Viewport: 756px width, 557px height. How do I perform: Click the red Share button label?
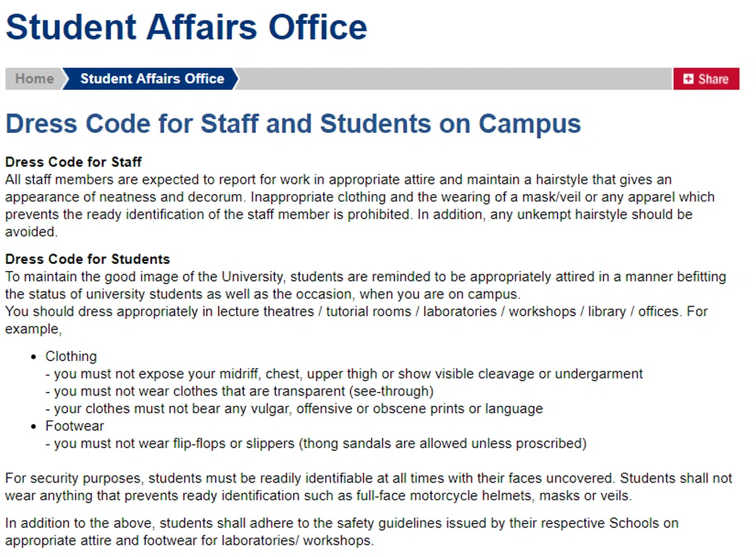[713, 79]
